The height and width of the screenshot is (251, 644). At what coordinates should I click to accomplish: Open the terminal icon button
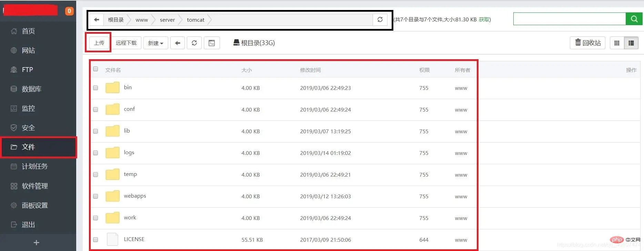click(x=212, y=43)
